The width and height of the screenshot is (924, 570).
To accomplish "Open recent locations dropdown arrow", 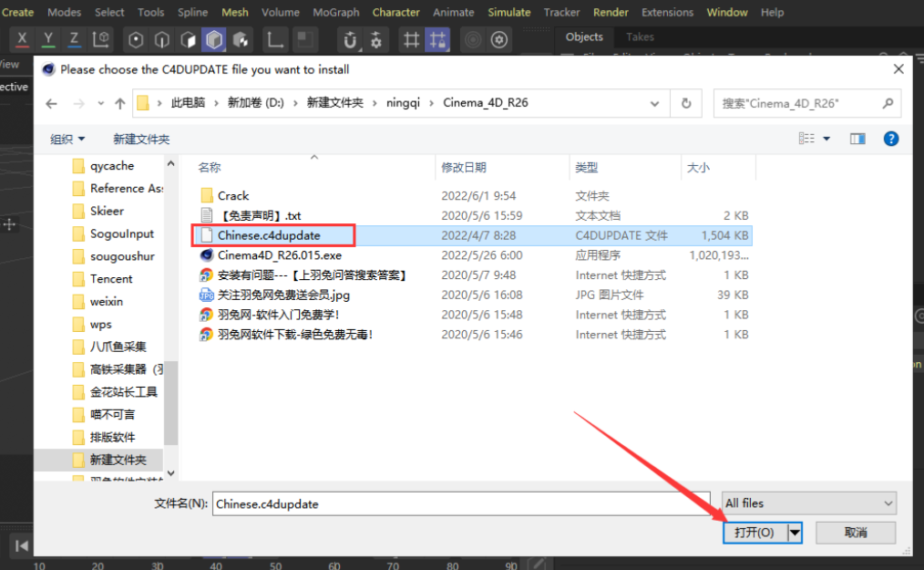I will (101, 104).
